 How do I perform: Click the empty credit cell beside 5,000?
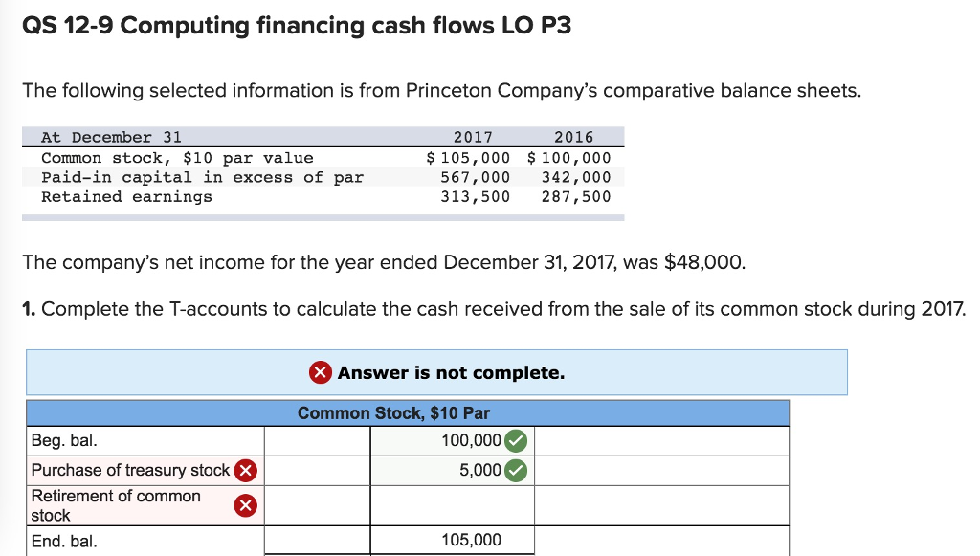coord(660,470)
